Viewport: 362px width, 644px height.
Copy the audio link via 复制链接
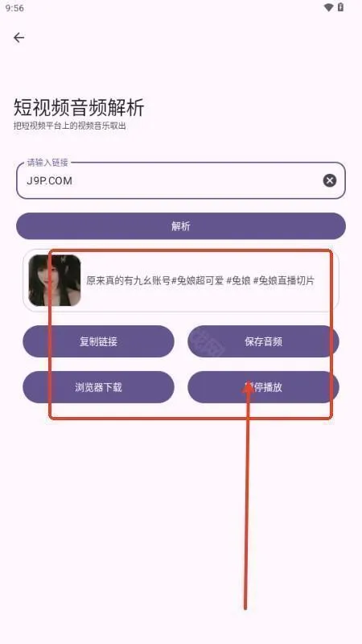pos(98,341)
